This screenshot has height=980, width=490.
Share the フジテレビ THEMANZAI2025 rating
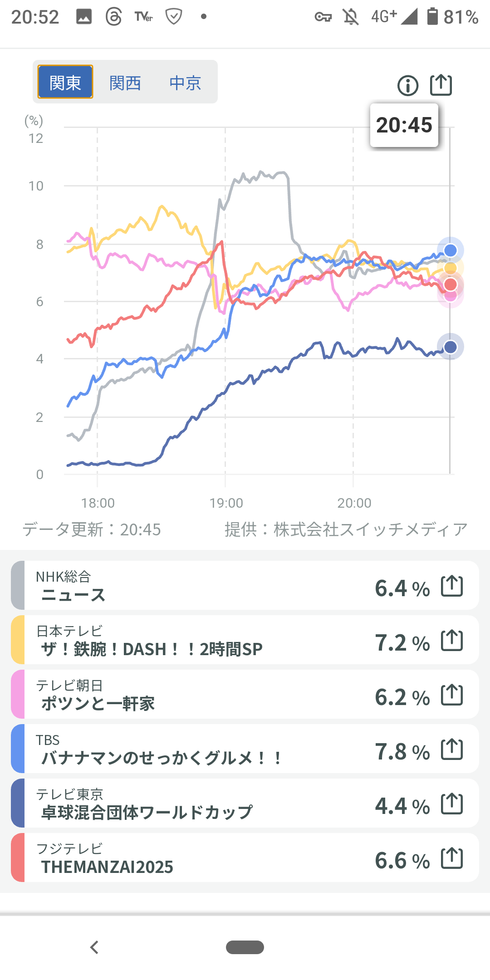[452, 858]
